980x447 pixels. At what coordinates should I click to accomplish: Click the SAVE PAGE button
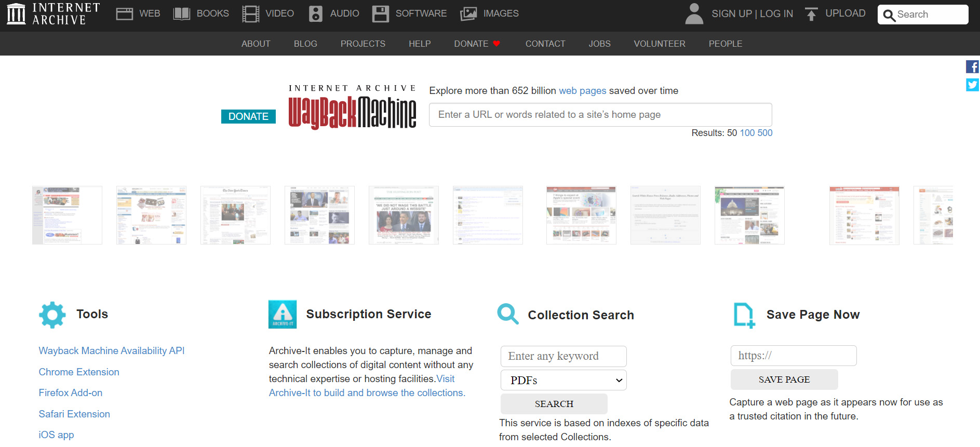point(784,380)
